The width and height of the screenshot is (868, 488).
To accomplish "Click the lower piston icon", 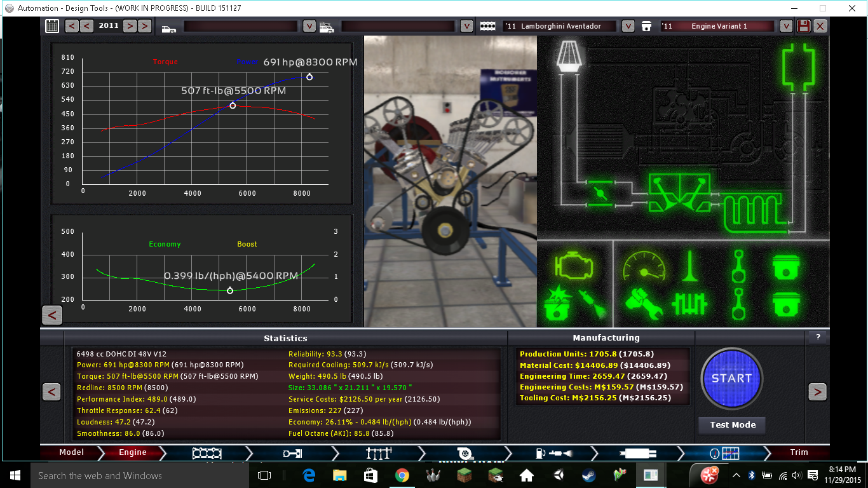I will tap(785, 304).
